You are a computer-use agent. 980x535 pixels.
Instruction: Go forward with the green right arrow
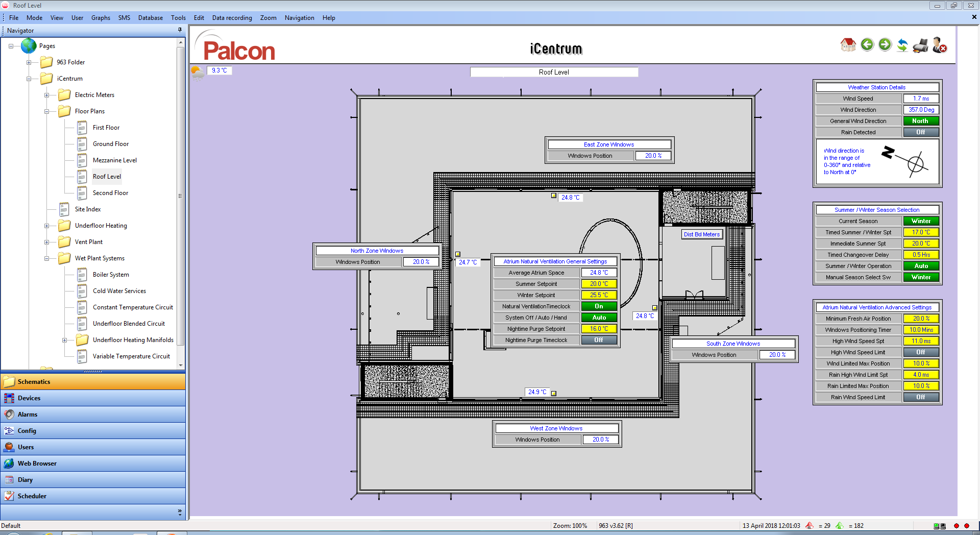885,45
